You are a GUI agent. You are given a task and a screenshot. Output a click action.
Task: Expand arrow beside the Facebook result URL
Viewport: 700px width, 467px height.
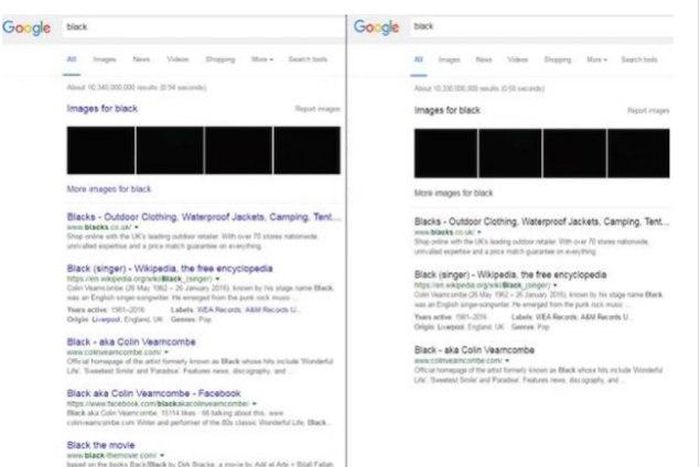pos(254,404)
